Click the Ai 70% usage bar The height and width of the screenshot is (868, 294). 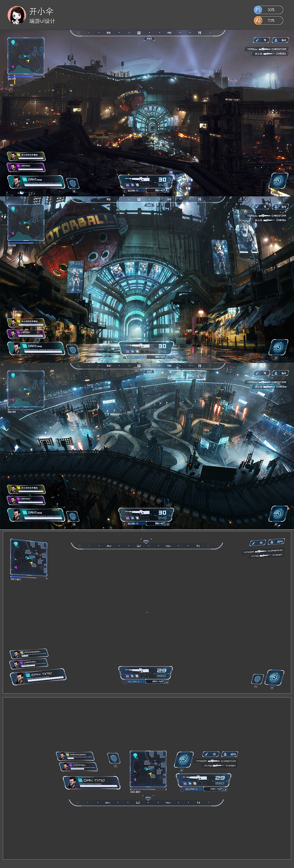[x=269, y=20]
